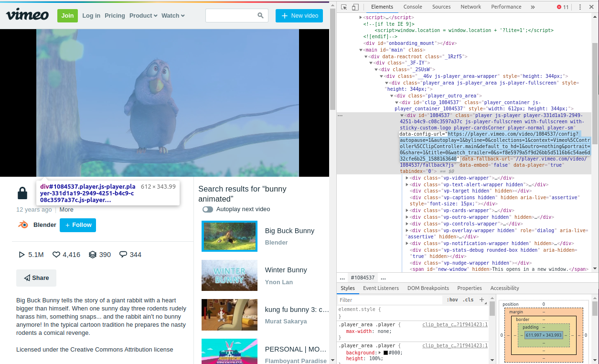The width and height of the screenshot is (599, 364).
Task: Show more DevTools tabs chevron
Action: coord(533,7)
